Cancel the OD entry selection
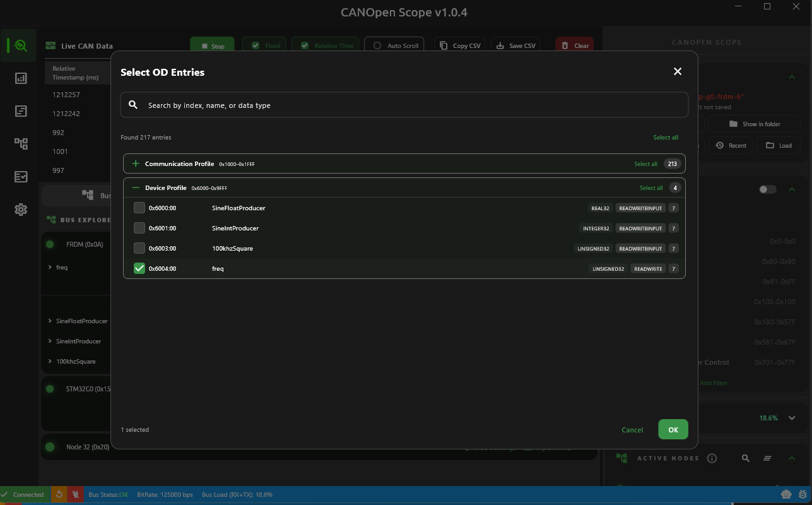Image resolution: width=812 pixels, height=505 pixels. (x=632, y=430)
